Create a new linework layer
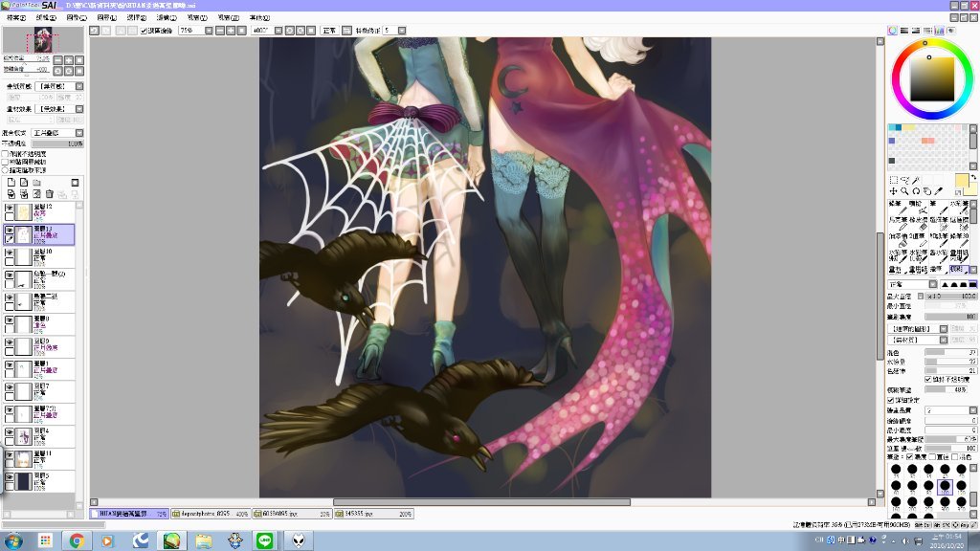980x551 pixels. click(24, 183)
